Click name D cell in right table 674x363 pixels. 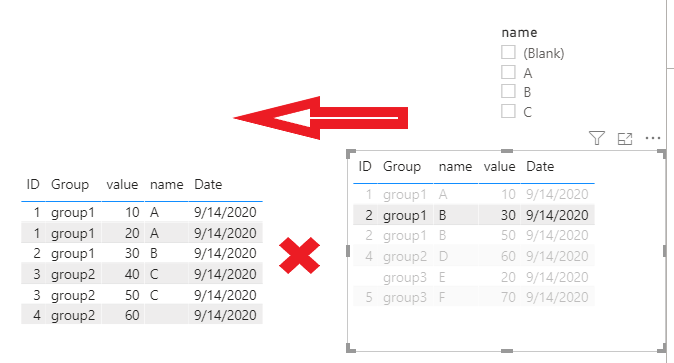443,256
